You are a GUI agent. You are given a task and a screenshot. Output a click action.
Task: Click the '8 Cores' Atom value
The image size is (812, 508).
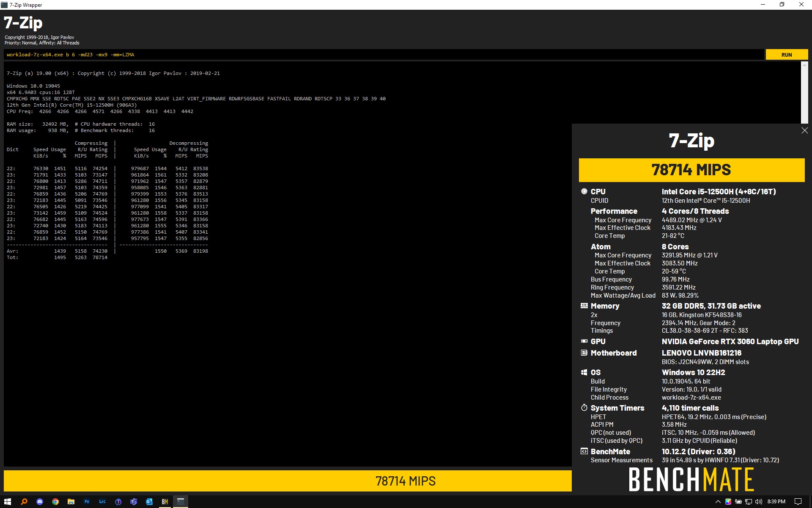[675, 246]
